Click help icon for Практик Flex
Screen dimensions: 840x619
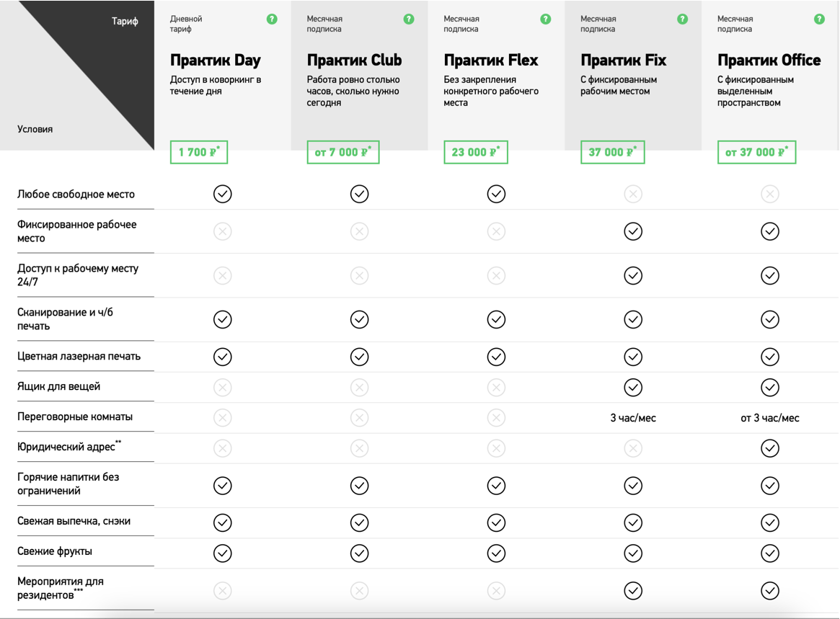coord(545,19)
